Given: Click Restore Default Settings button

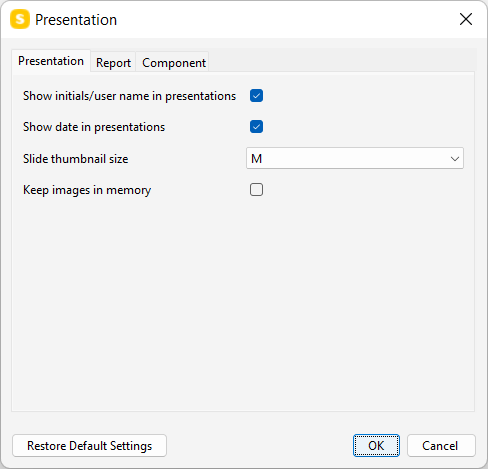Looking at the screenshot, I should pos(89,446).
